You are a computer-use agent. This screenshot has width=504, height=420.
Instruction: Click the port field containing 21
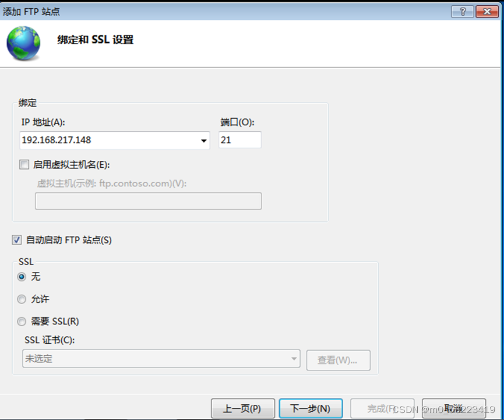(x=240, y=140)
